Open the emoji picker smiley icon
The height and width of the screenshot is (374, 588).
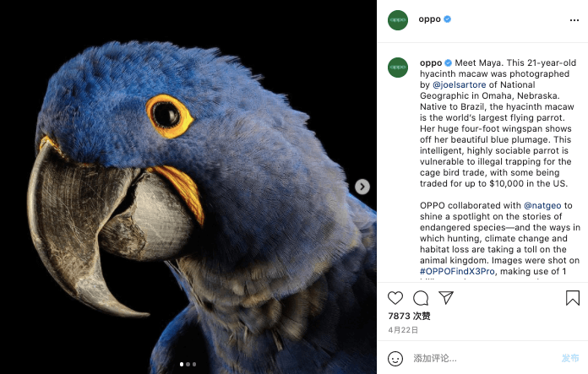click(395, 358)
